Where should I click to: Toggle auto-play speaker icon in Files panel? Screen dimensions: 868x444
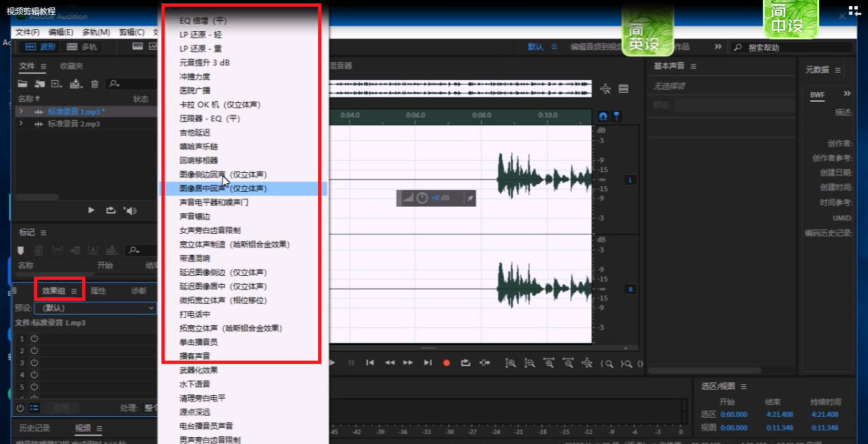point(130,211)
